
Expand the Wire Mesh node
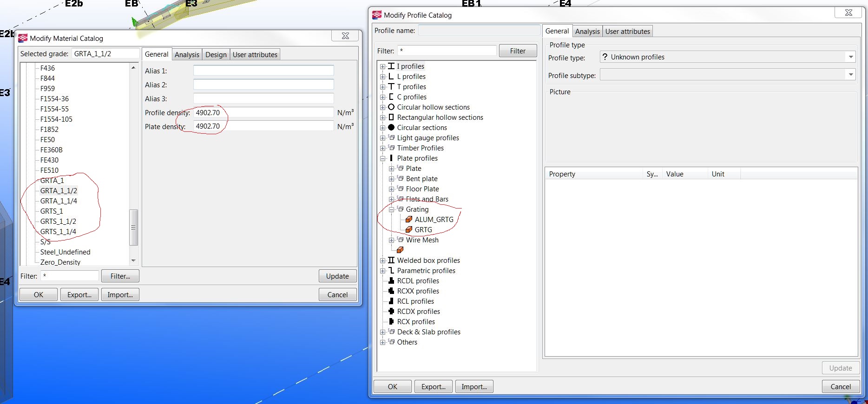(x=391, y=240)
